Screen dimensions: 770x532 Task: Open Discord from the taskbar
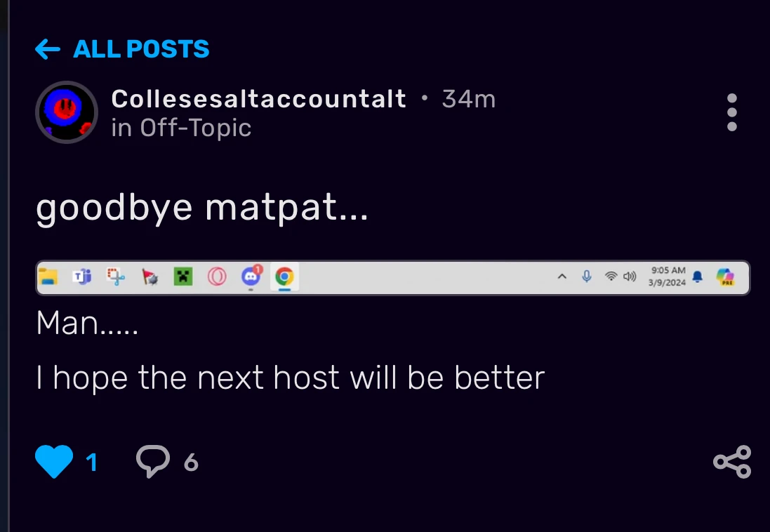(251, 277)
